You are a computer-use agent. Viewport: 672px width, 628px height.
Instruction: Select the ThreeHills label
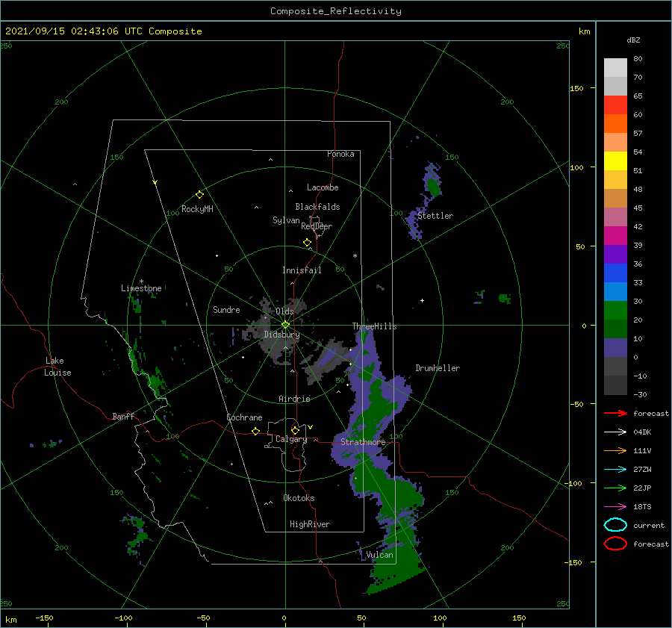[375, 326]
